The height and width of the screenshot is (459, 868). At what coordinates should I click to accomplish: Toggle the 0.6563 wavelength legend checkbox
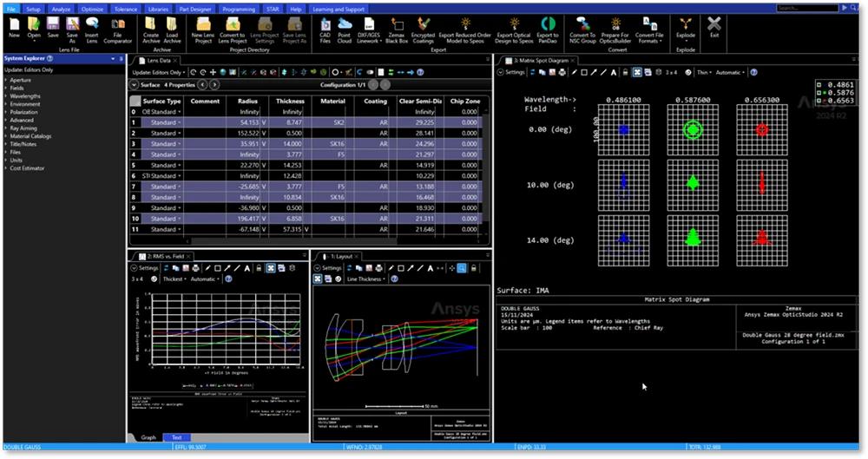pyautogui.click(x=819, y=100)
